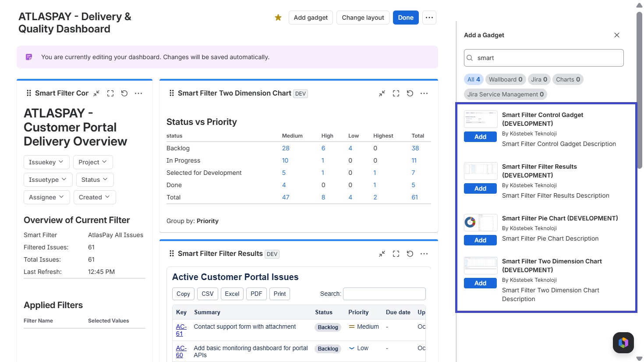Expand the Issuekey filter dropdown

pyautogui.click(x=46, y=162)
